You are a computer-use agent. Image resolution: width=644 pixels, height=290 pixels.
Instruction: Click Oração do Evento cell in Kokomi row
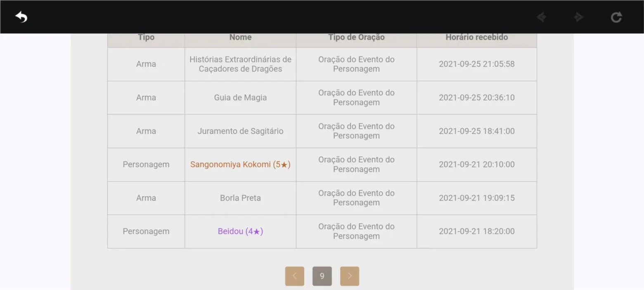pyautogui.click(x=356, y=164)
